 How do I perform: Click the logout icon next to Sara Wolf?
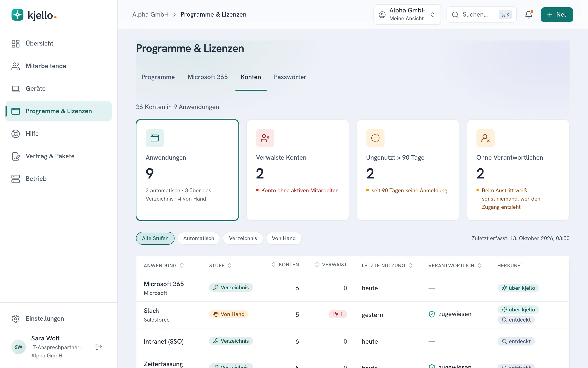coord(99,347)
